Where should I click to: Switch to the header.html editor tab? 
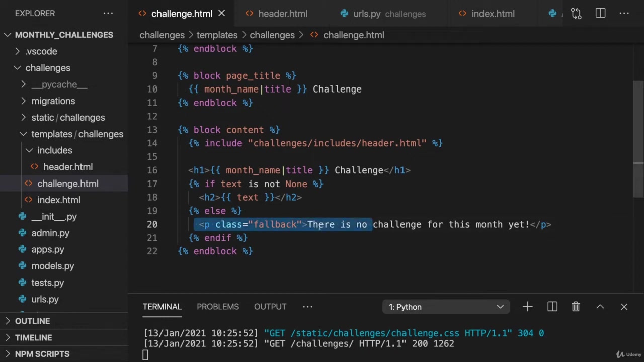[x=282, y=14]
